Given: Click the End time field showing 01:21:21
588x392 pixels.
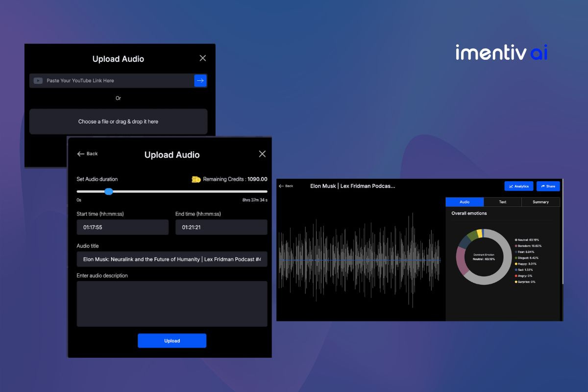Looking at the screenshot, I should (221, 227).
